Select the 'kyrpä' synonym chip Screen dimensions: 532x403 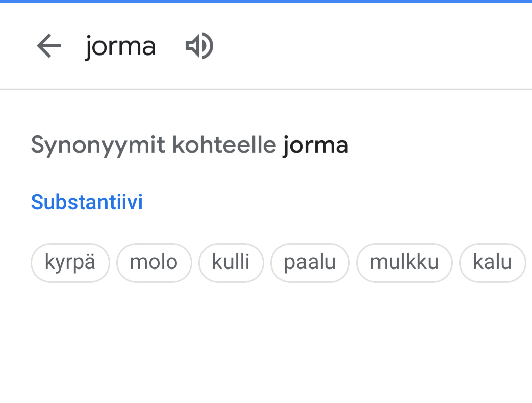70,262
